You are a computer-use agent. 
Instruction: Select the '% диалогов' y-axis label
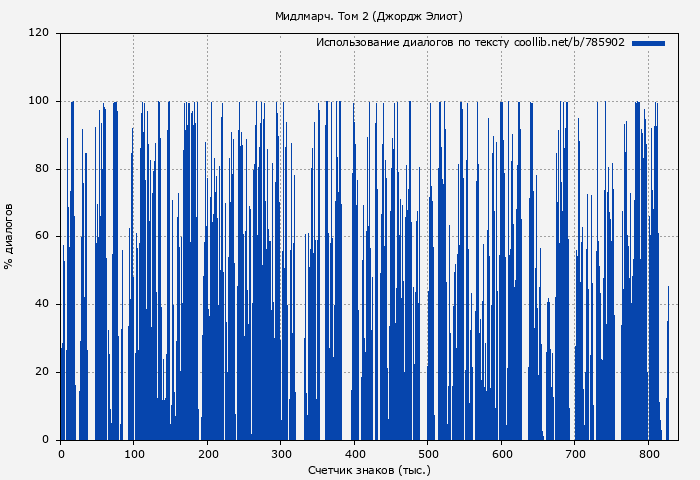click(x=9, y=236)
